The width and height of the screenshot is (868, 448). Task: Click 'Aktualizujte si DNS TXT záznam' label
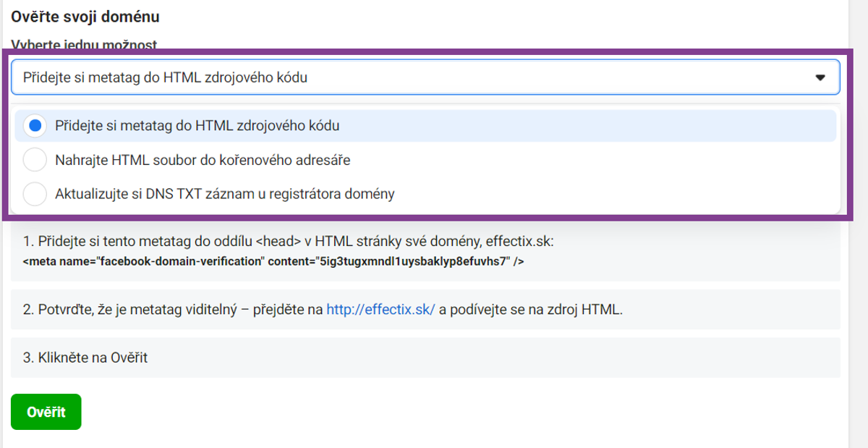tap(225, 194)
